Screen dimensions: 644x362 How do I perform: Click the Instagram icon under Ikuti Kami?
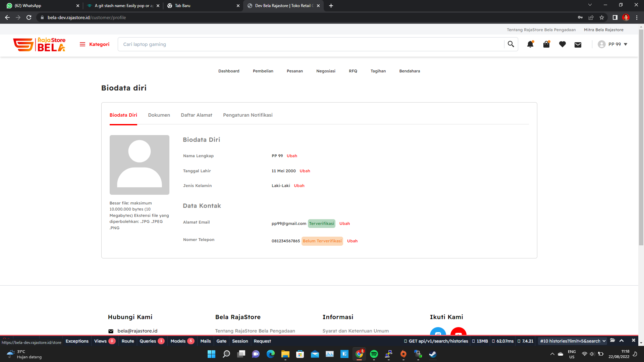[x=438, y=332]
